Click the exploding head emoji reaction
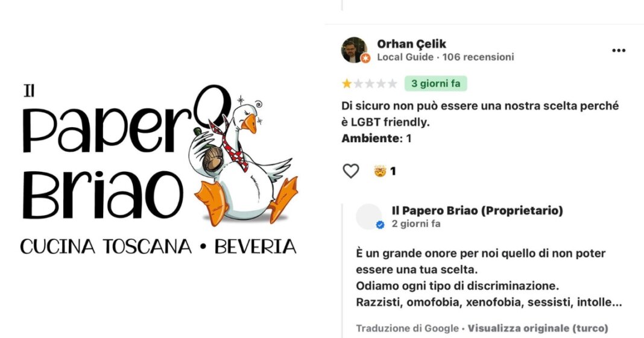This screenshot has width=644, height=338. click(x=380, y=171)
